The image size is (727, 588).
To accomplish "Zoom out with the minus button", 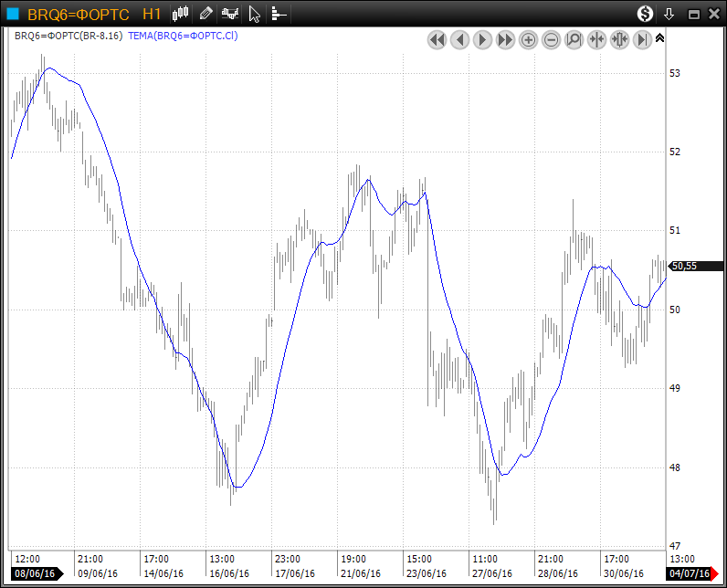I will 552,39.
